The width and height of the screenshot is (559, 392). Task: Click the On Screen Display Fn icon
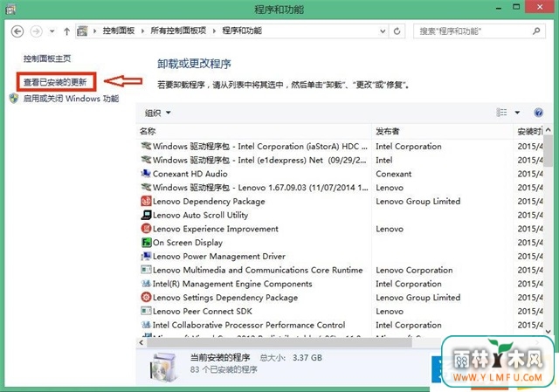coord(146,243)
